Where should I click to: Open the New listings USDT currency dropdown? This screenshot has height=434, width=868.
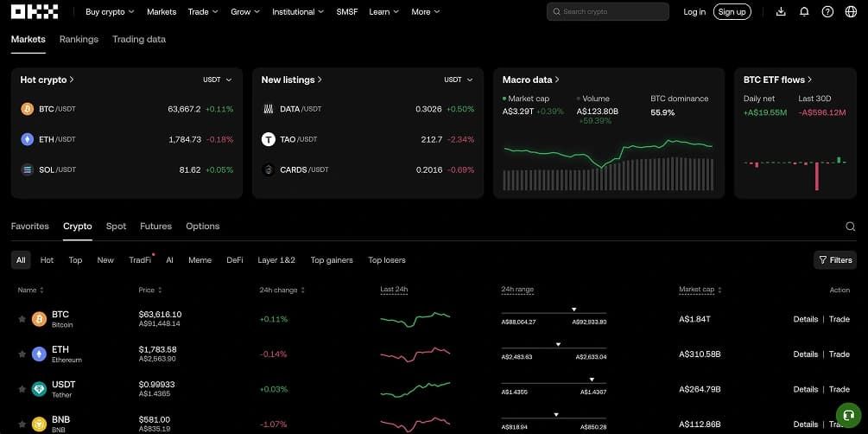click(x=459, y=80)
